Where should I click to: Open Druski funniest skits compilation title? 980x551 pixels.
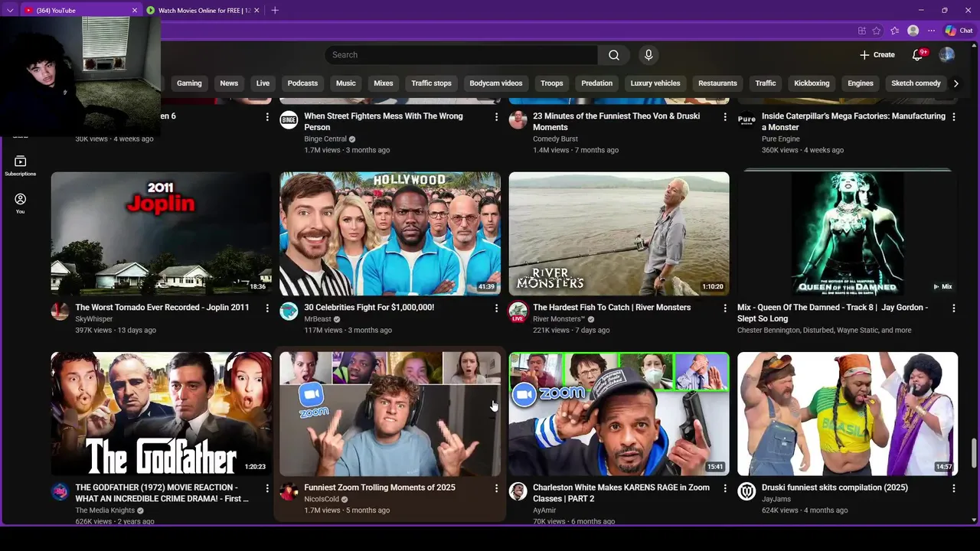pyautogui.click(x=835, y=487)
